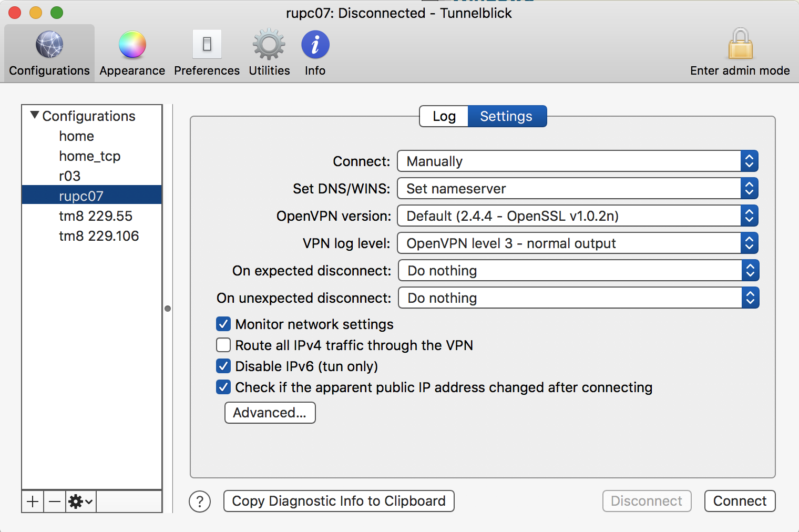Open the Appearance color wheel pane

coord(132,53)
